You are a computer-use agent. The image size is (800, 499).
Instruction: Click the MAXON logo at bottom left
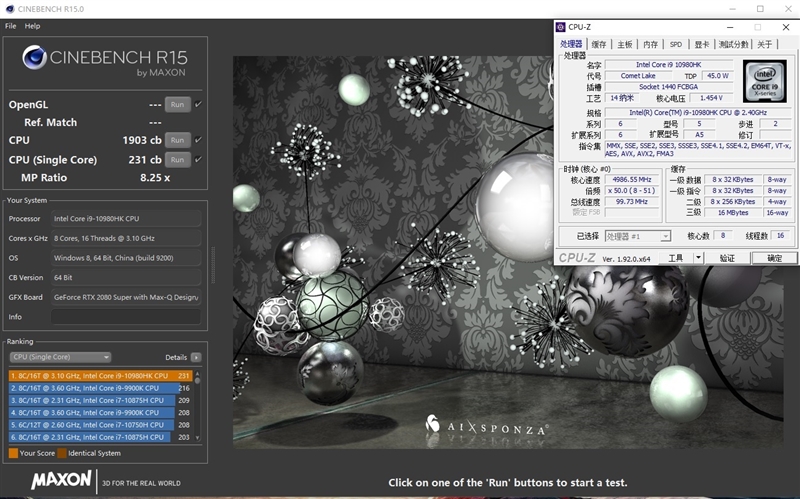click(x=62, y=480)
